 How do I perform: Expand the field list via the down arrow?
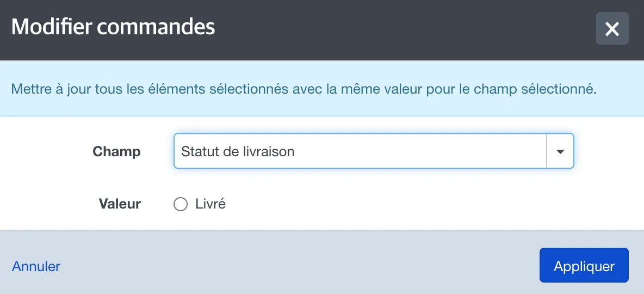pos(560,151)
